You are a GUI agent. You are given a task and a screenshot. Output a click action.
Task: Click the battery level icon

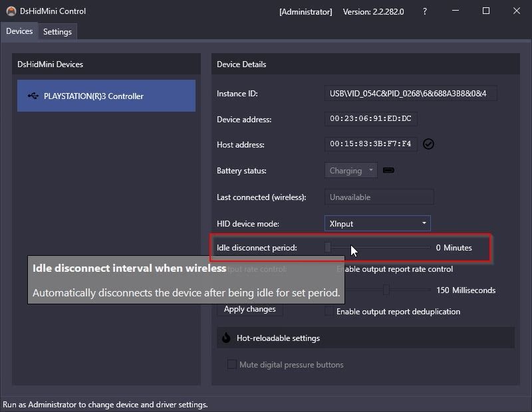388,170
